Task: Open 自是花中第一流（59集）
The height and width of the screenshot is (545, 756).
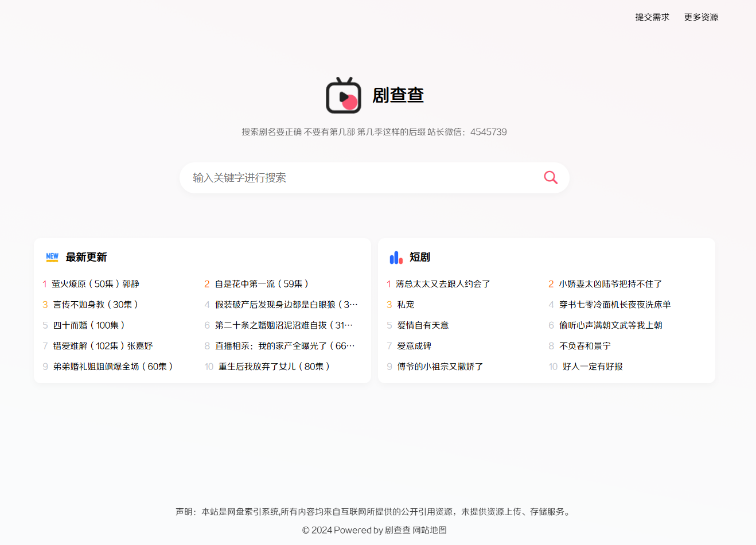Action: (x=263, y=284)
